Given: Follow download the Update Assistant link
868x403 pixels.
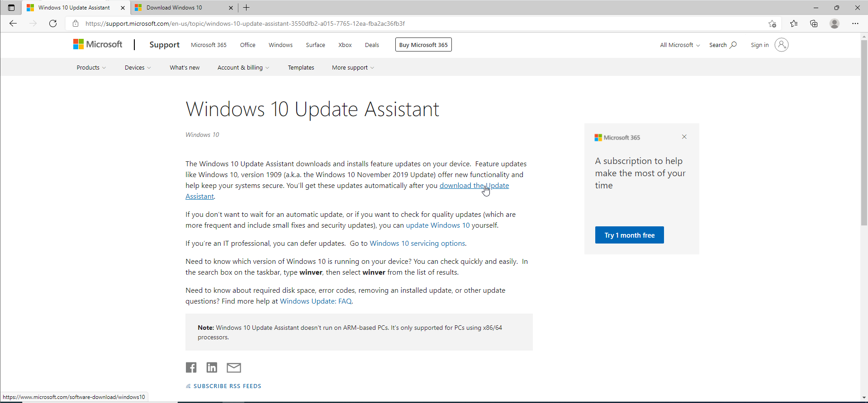Looking at the screenshot, I should (x=474, y=185).
